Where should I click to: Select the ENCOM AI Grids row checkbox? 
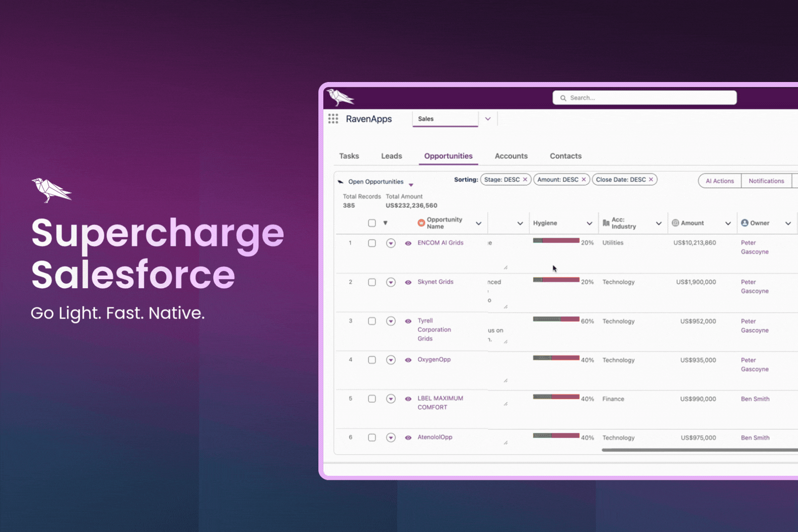[x=372, y=243]
